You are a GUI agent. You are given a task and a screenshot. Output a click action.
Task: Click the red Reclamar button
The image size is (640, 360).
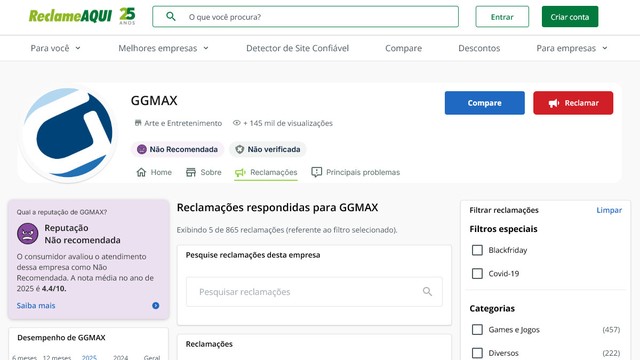(x=573, y=103)
